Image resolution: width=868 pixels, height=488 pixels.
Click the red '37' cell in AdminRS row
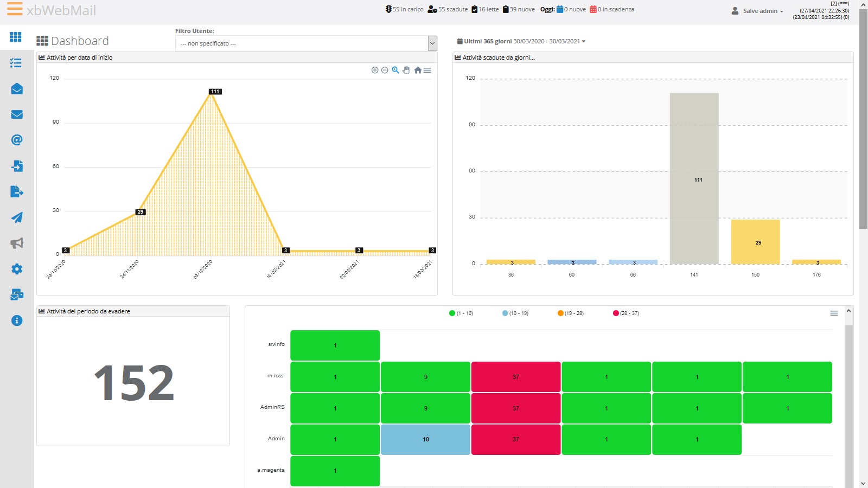click(516, 408)
